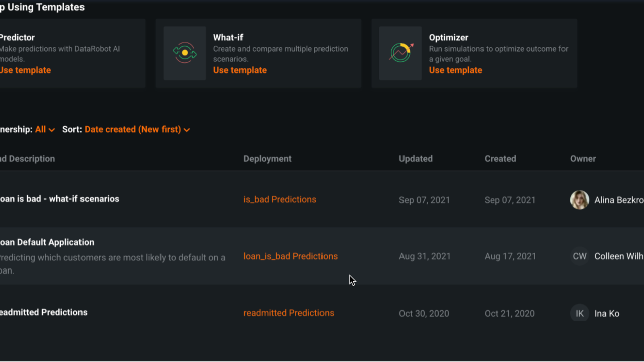
Task: Click the Deployment column header
Action: [x=267, y=159]
